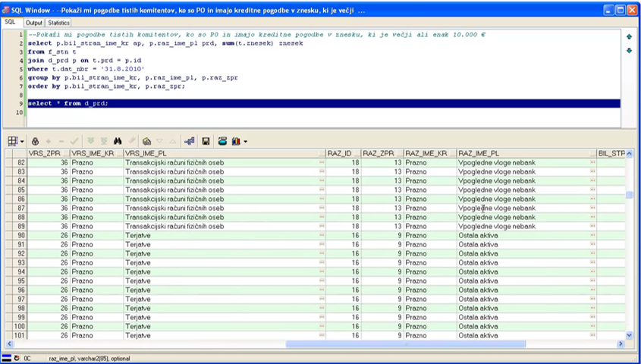Image resolution: width=641 pixels, height=364 pixels.
Task: Switch to the Statistics tab
Action: click(58, 23)
